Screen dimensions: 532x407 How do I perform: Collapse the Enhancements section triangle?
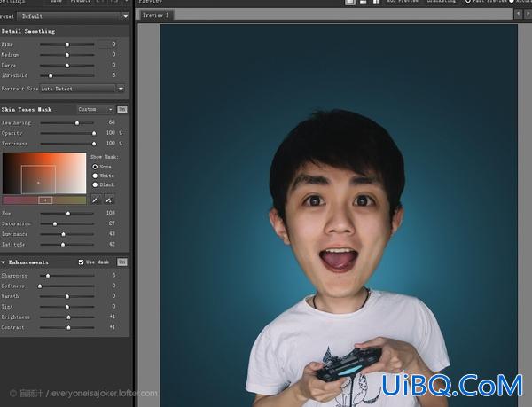click(x=3, y=262)
